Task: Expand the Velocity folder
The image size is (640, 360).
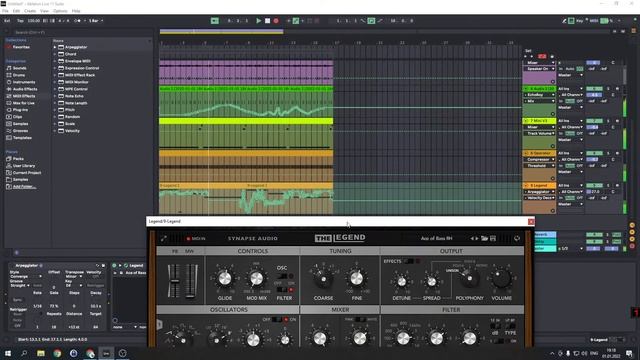Action: (55, 131)
